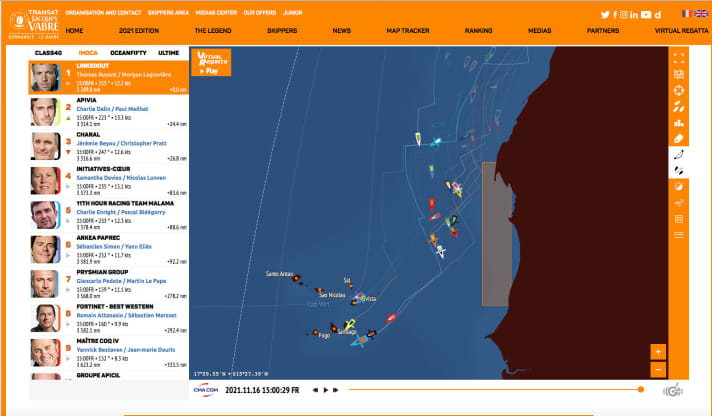Image resolution: width=712 pixels, height=416 pixels.
Task: Enter fullscreen map view
Action: (x=678, y=58)
